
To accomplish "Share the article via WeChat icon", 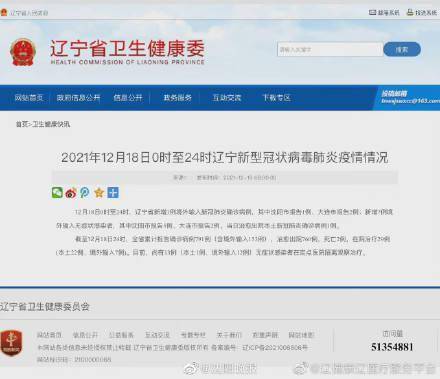I will [x=57, y=192].
